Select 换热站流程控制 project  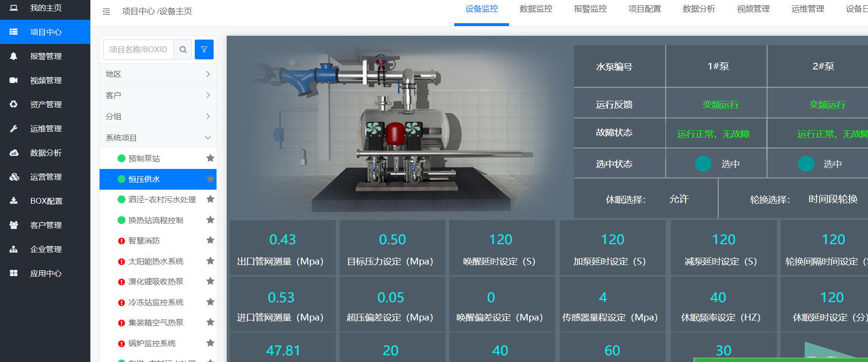156,220
